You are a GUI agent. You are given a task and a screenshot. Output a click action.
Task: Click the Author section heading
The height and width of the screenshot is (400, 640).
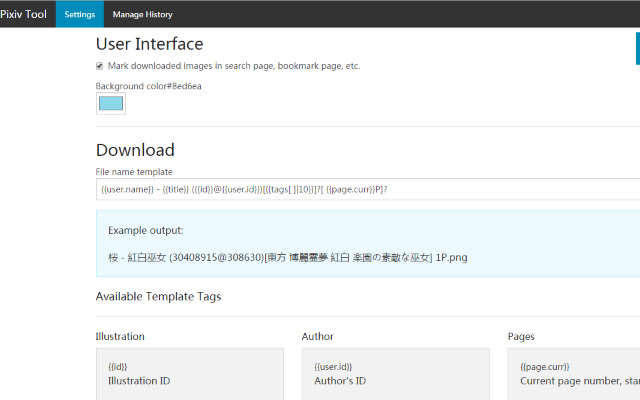pyautogui.click(x=317, y=337)
